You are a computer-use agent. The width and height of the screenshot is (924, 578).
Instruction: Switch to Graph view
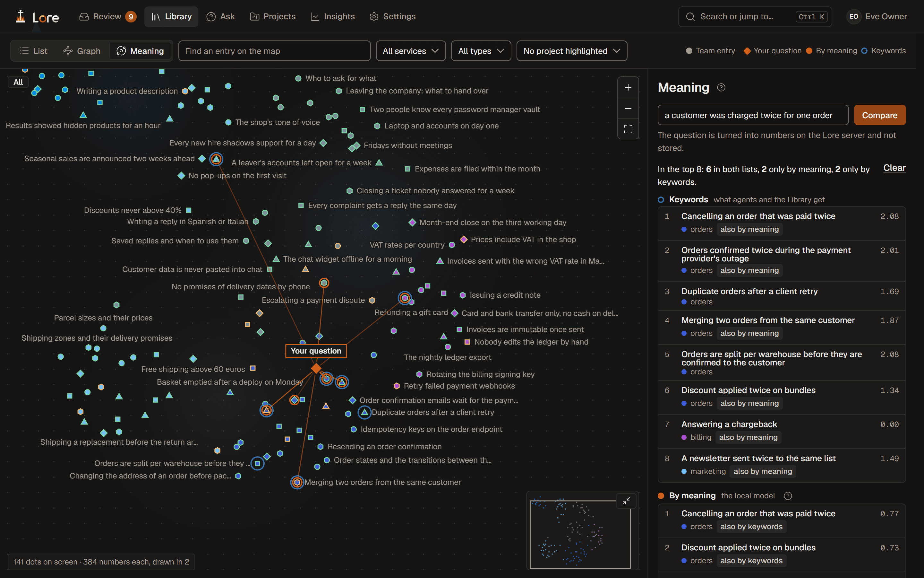[x=82, y=51]
